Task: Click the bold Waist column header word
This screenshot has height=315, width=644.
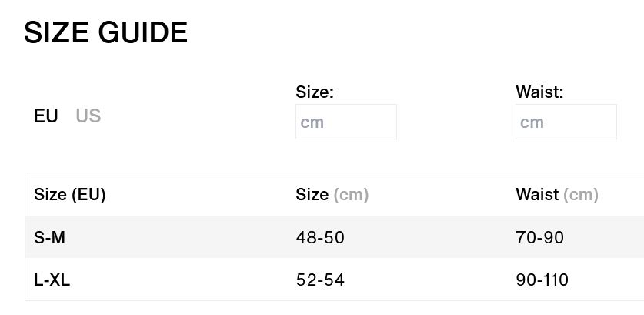Action: (x=537, y=195)
